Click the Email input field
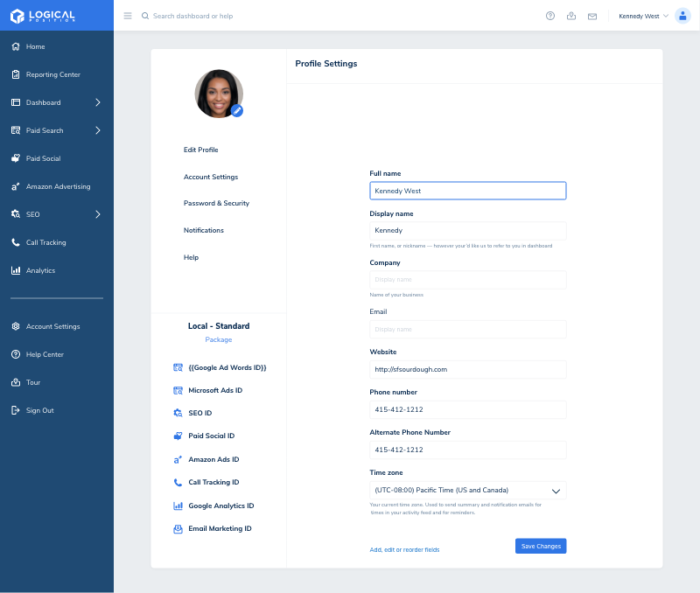 (x=468, y=329)
